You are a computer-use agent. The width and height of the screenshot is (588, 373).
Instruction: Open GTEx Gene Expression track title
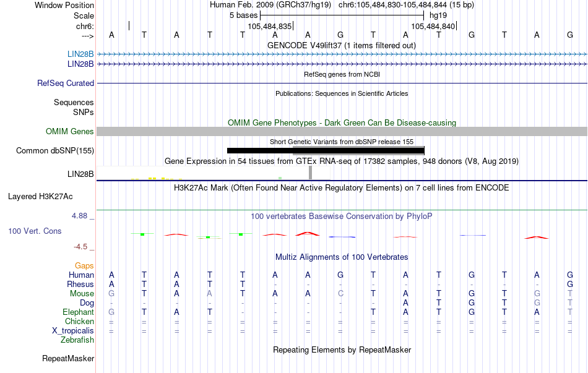(x=342, y=161)
